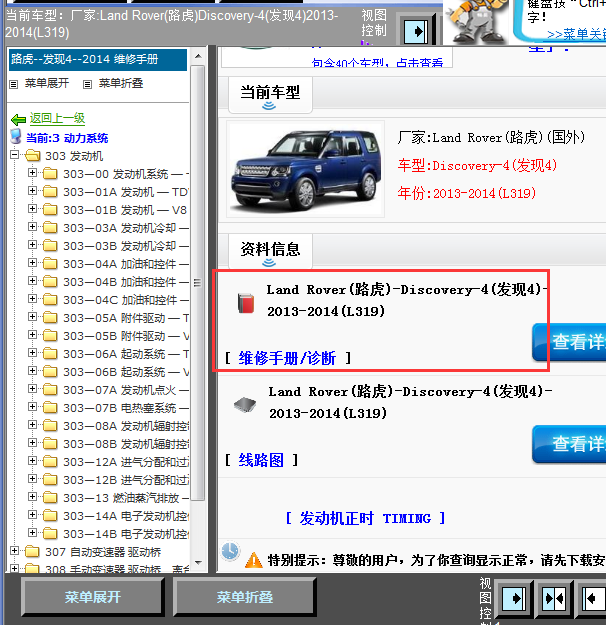606x625 pixels.
Task: Click bottom view control right-arrow button
Action: [x=514, y=598]
